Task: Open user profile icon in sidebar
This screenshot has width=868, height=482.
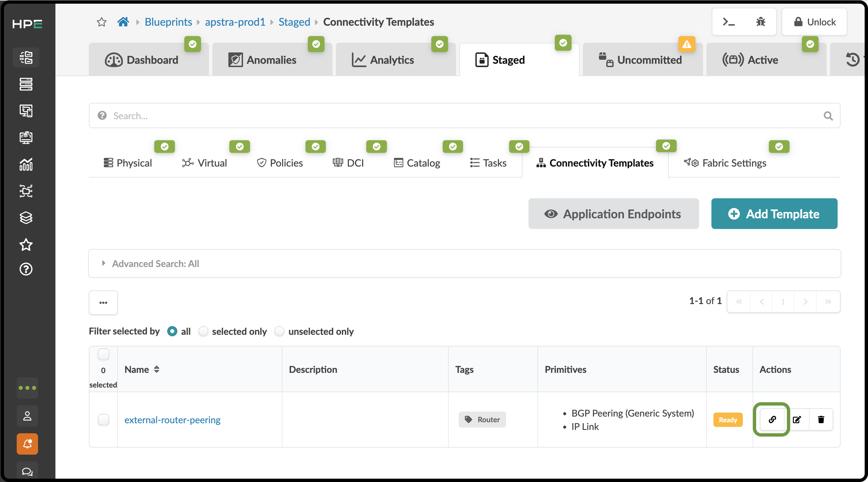Action: tap(27, 416)
